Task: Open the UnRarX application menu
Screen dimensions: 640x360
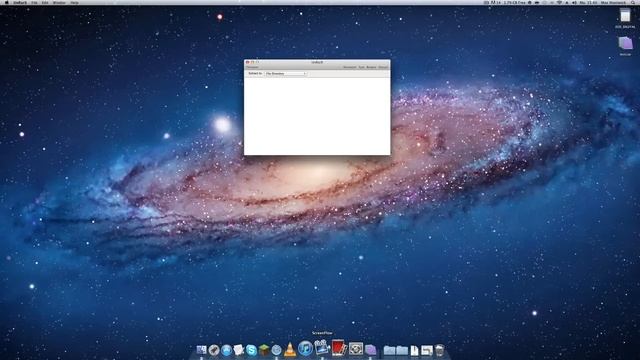Action: point(20,2)
